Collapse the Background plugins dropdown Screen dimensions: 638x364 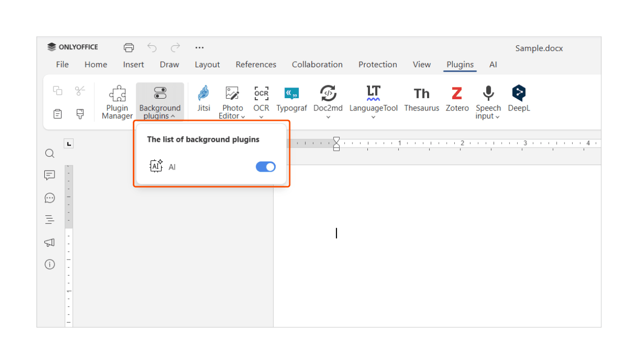(x=160, y=102)
